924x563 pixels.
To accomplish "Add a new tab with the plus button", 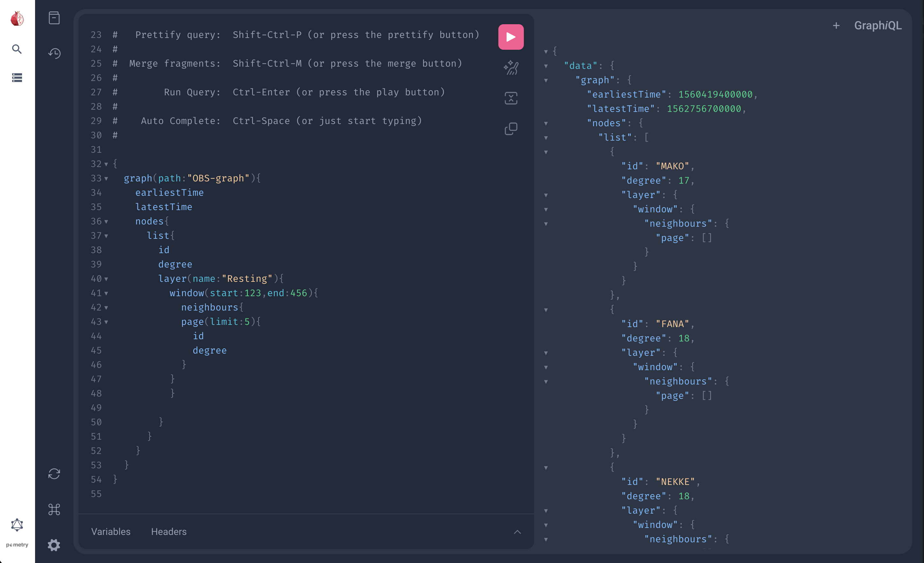I will pyautogui.click(x=836, y=26).
